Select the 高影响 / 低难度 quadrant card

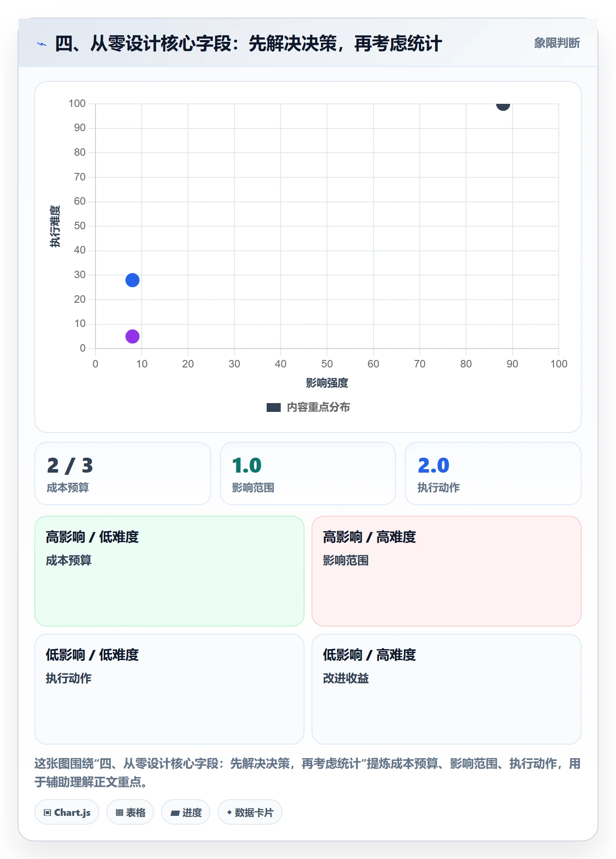point(169,571)
